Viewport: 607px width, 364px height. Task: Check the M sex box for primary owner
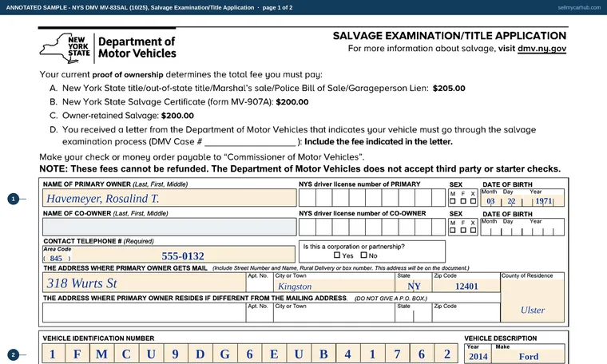coord(453,201)
